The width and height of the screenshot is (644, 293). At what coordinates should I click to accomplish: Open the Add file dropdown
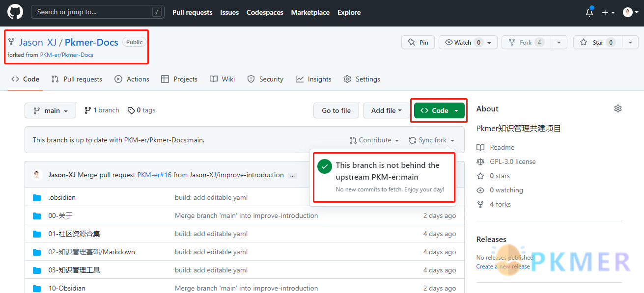pos(387,110)
